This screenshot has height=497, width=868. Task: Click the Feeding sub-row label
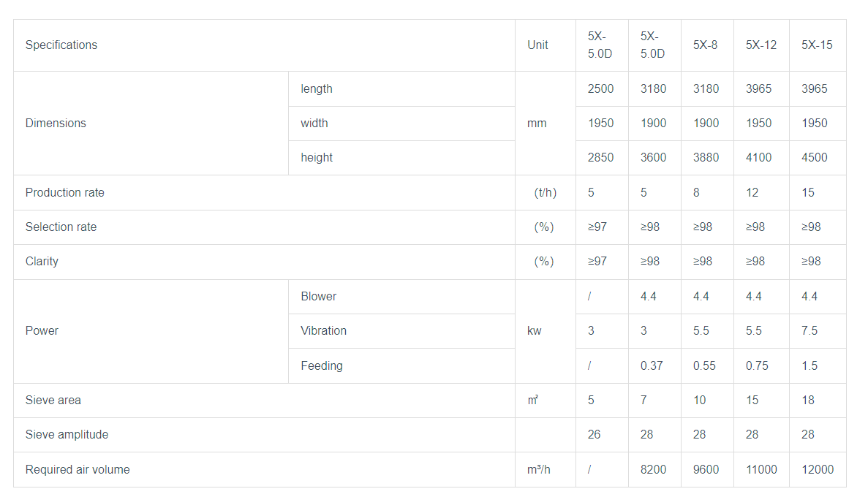click(x=322, y=366)
